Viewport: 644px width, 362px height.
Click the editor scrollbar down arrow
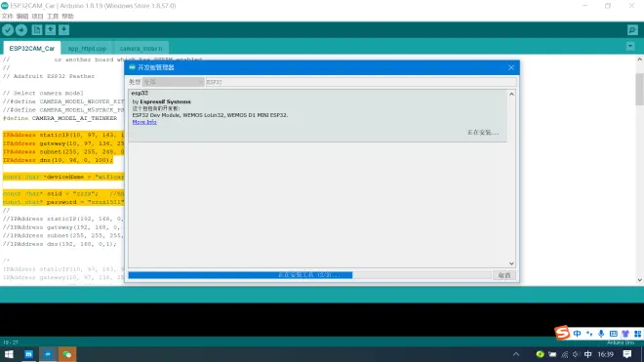pos(639,280)
